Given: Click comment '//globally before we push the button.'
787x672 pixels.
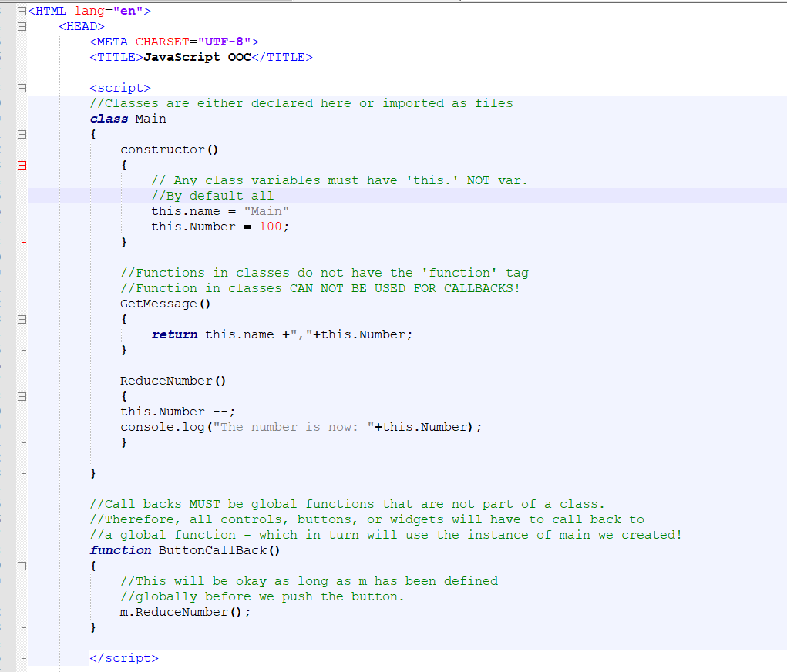Looking at the screenshot, I should (x=262, y=596).
